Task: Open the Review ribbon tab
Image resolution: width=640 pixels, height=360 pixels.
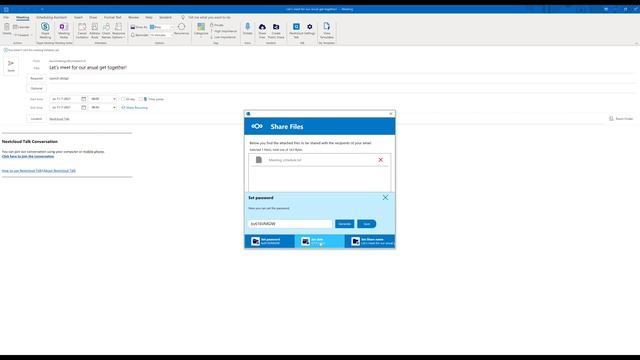Action: pos(133,18)
